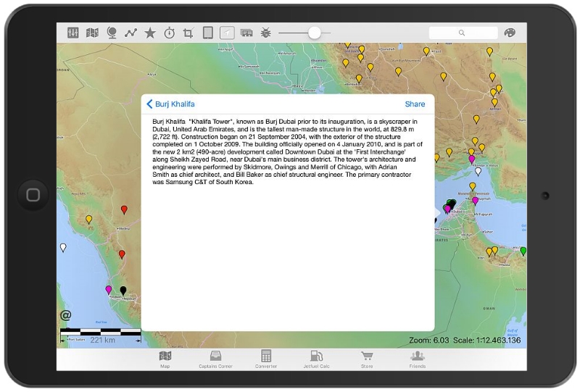
Task: Open the Store tab
Action: [x=367, y=359]
